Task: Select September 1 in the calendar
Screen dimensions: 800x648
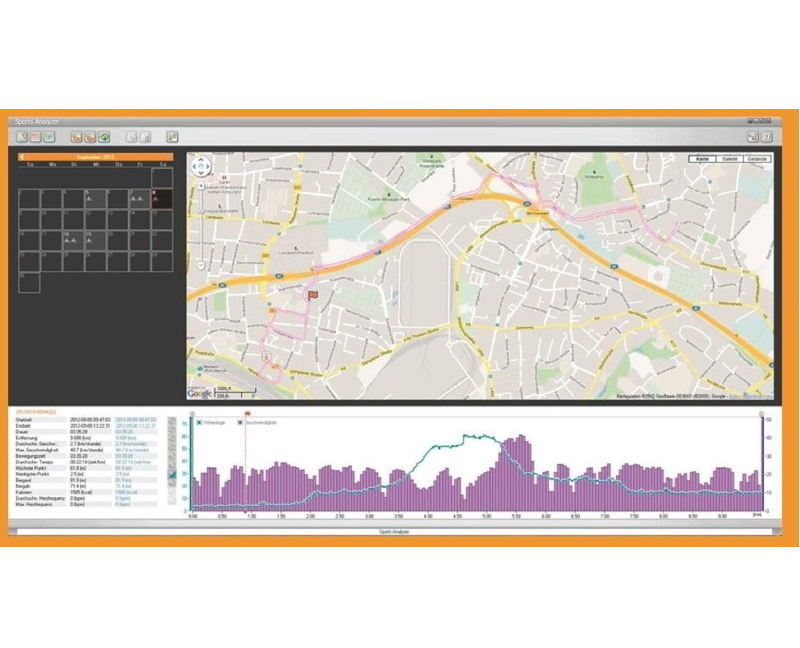Action: coord(162,178)
